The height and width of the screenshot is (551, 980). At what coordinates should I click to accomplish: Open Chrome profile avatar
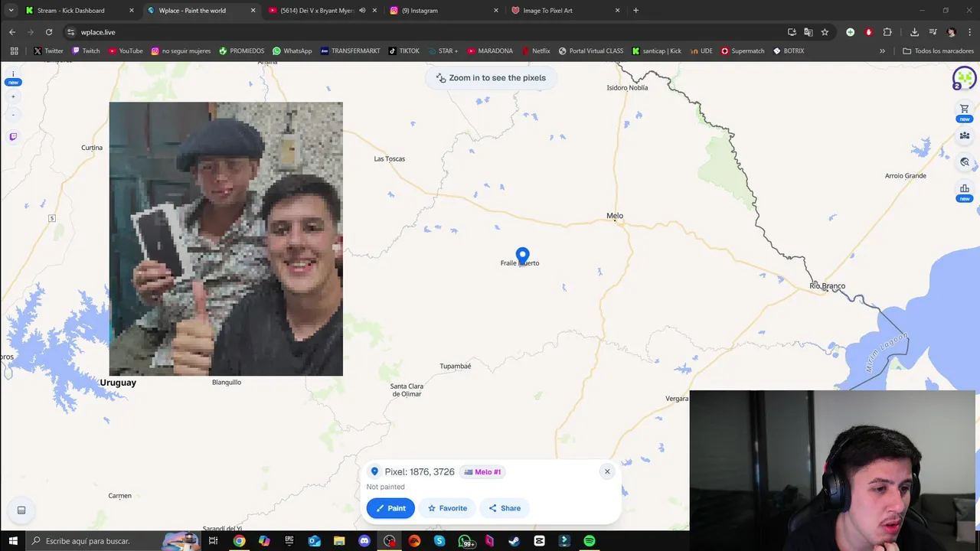[x=951, y=32]
